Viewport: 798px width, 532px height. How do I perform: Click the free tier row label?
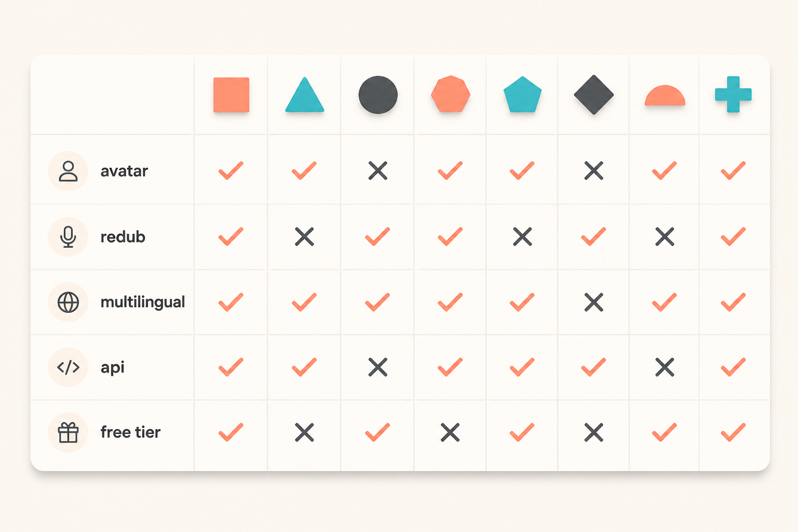click(x=130, y=432)
